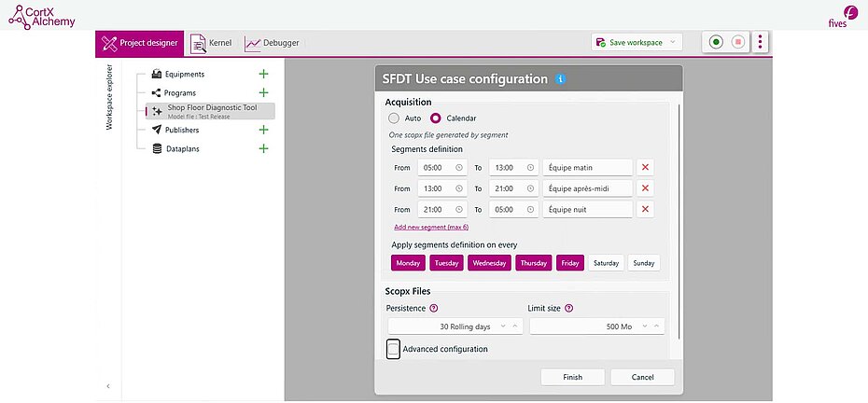Click the green plus icon beside Equipments
Screen dimensions: 868x403
click(263, 74)
